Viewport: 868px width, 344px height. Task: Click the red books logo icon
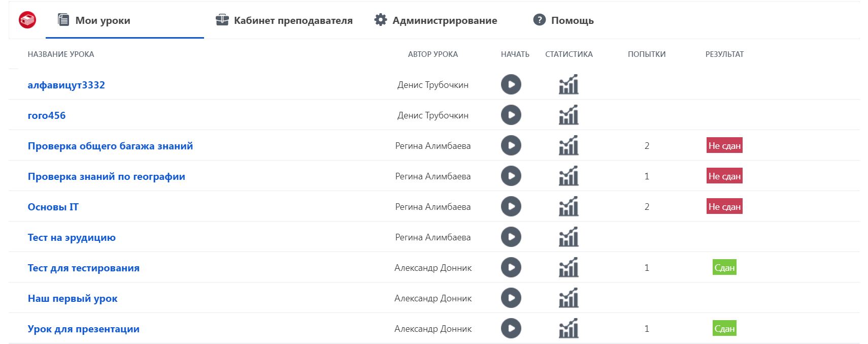pos(27,20)
